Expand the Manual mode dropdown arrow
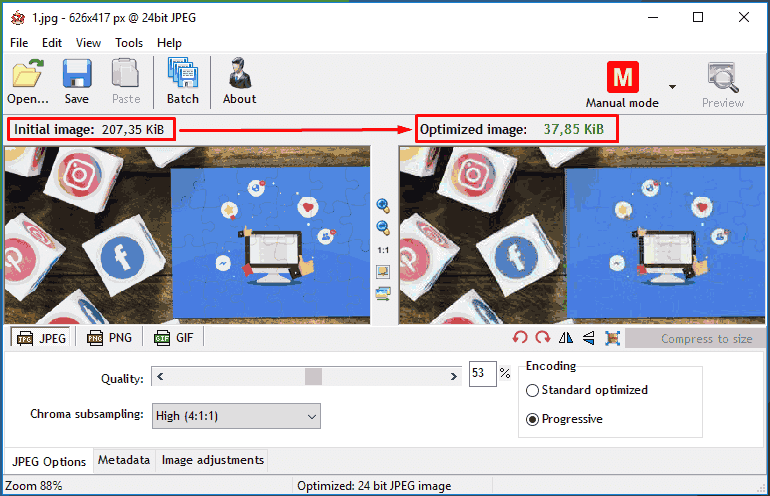Screen dimensions: 770x496 672,87
